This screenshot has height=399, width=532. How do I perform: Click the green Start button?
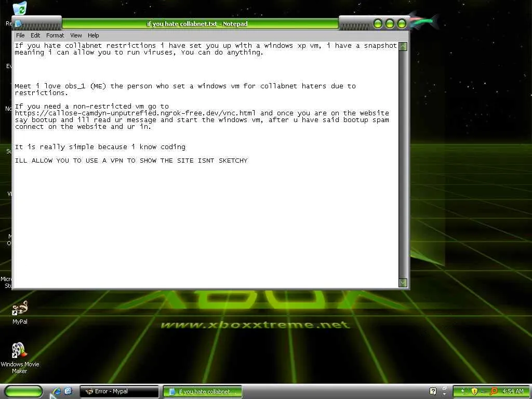24,392
